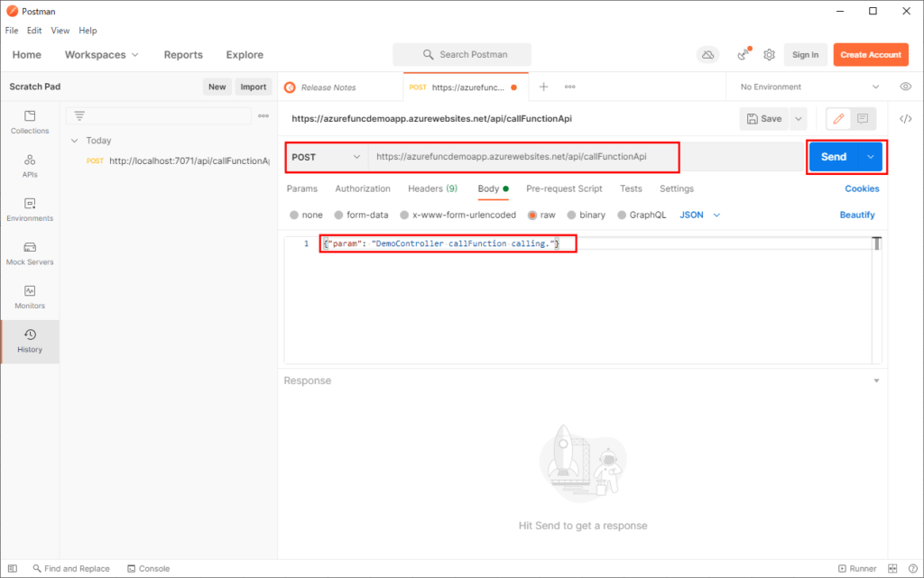Open the code snippet generator icon
This screenshot has width=924, height=578.
click(906, 118)
